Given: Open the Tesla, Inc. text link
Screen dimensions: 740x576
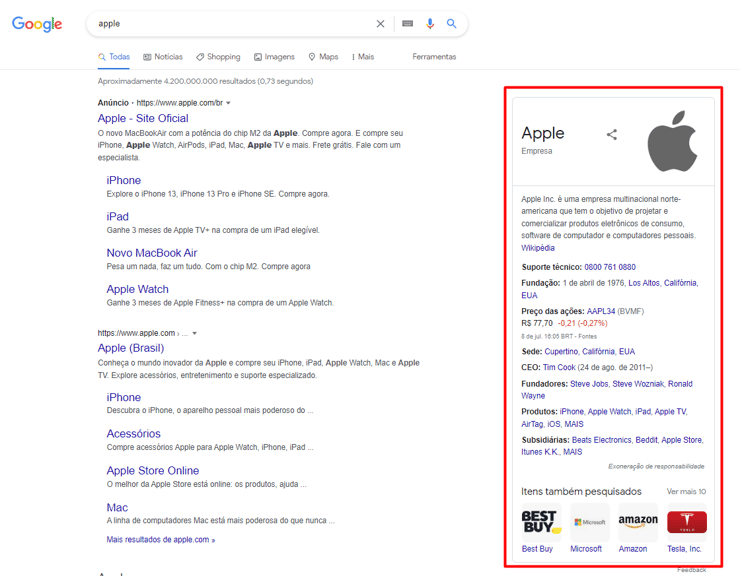Looking at the screenshot, I should [684, 549].
